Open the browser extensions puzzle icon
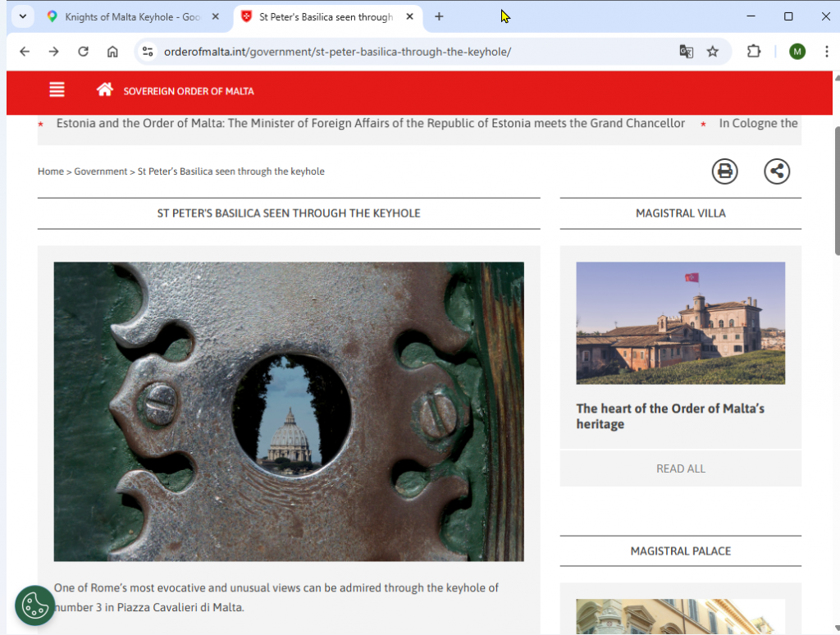Image resolution: width=840 pixels, height=635 pixels. (753, 52)
